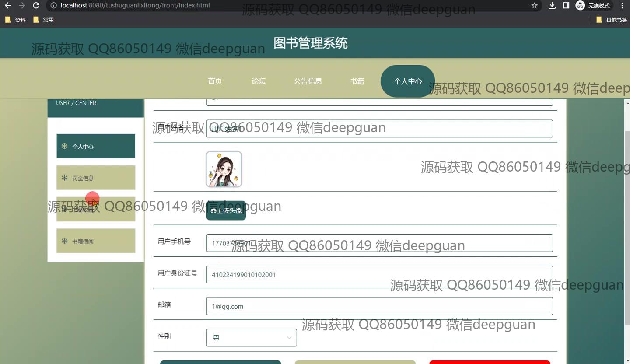Open the 论坛 forum tab
Image resolution: width=630 pixels, height=364 pixels.
click(x=259, y=81)
